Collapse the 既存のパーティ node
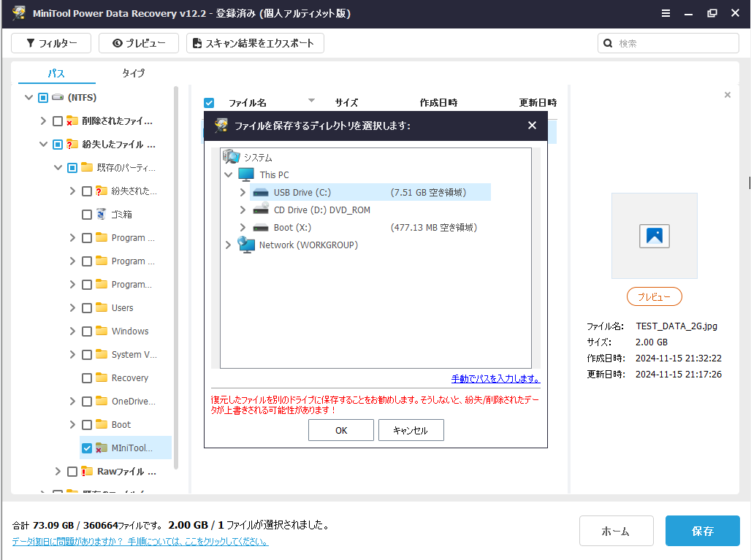Screen dimensions: 751x560 point(58,168)
